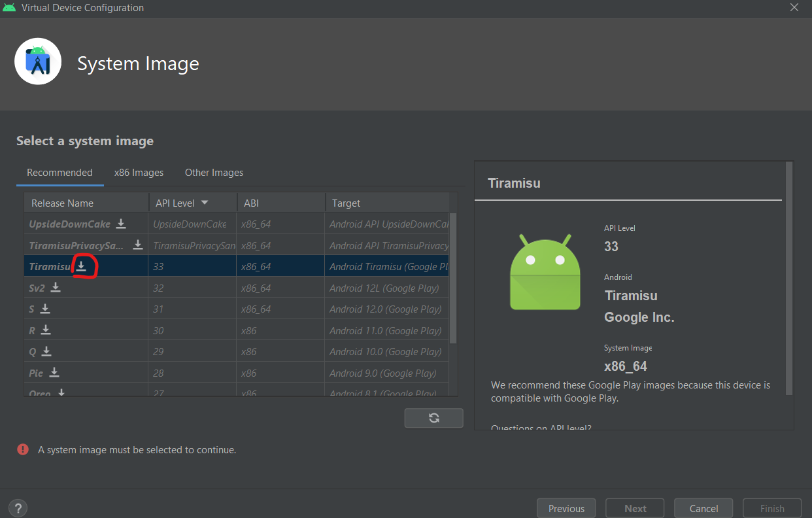Viewport: 812px width, 518px height.
Task: Click API level 33 cell
Action: click(x=193, y=266)
